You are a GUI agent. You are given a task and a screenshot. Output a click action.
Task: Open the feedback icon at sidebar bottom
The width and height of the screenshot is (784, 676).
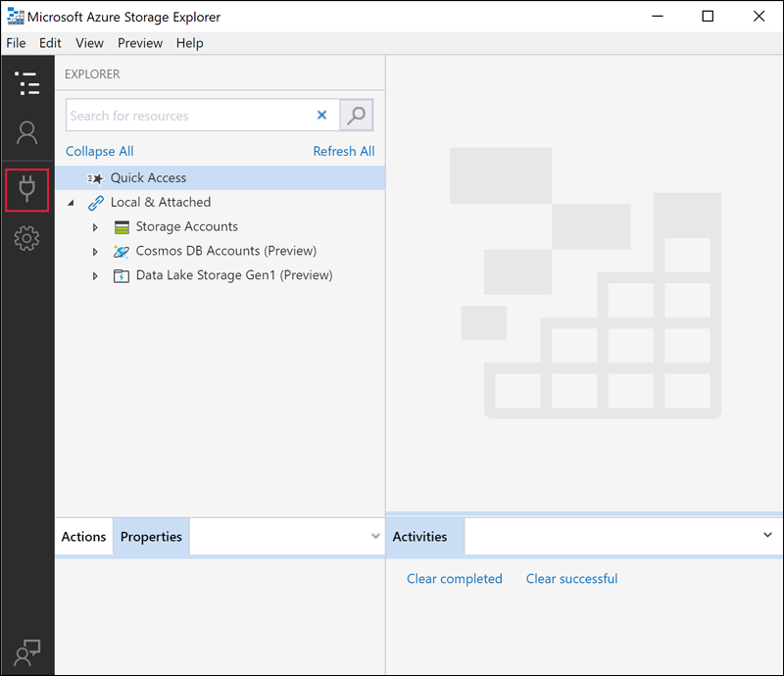[x=27, y=652]
